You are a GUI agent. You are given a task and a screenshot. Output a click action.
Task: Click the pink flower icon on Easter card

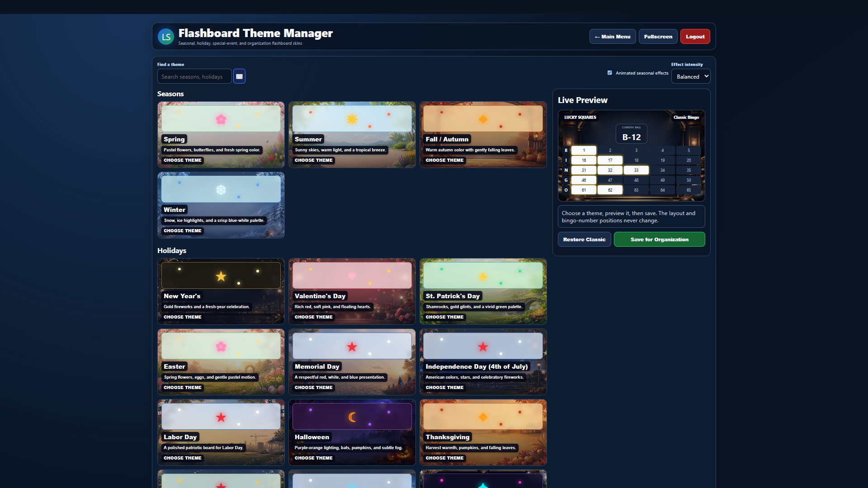point(221,347)
